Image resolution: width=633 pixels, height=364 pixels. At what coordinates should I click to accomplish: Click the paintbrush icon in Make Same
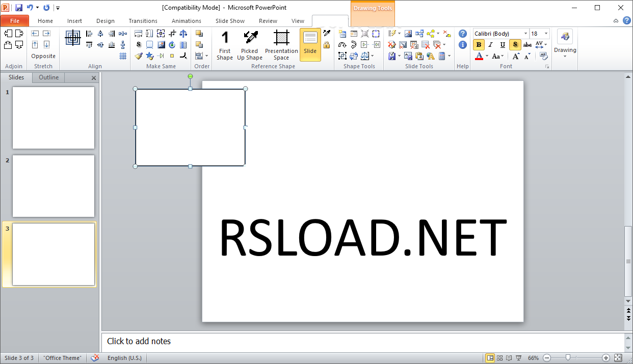click(x=139, y=56)
